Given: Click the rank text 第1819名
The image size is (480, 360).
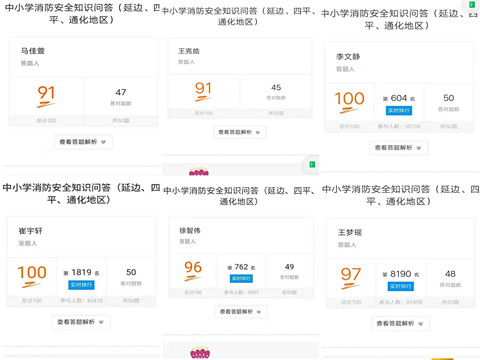Looking at the screenshot, I should pos(81,272).
